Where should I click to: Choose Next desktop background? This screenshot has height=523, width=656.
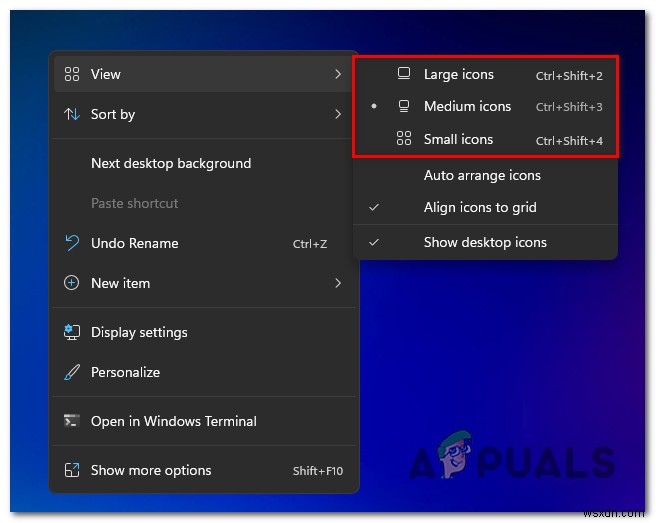[204, 163]
